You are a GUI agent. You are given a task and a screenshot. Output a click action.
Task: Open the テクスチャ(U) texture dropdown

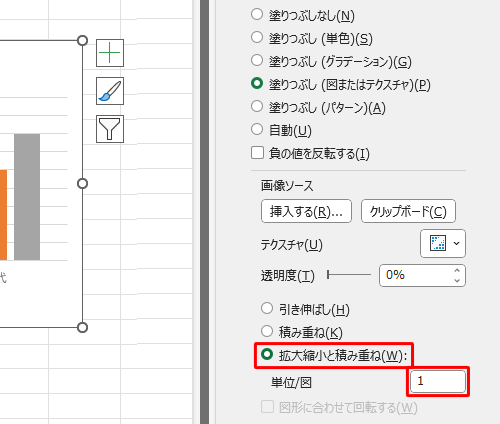tap(443, 243)
